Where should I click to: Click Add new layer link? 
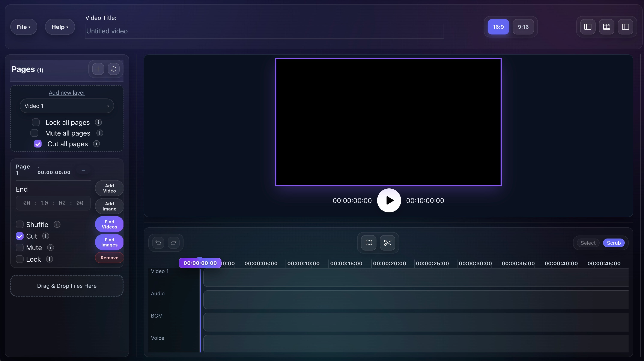pos(67,93)
